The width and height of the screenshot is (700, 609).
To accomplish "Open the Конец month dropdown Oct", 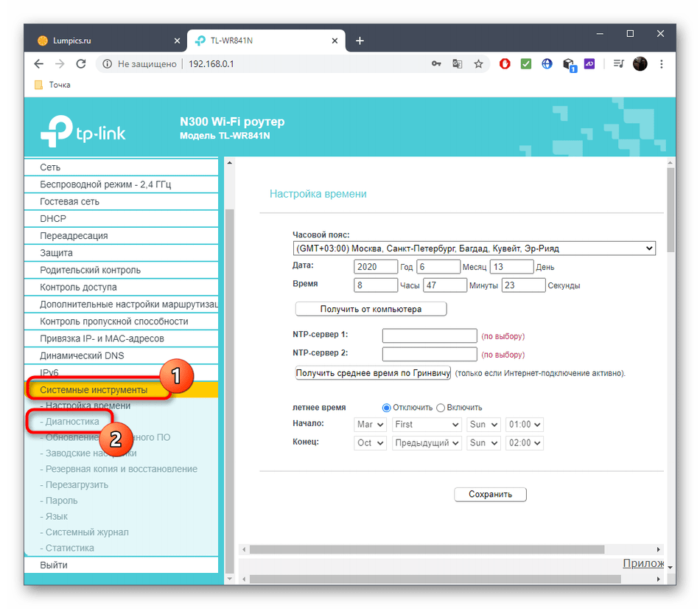I will point(370,443).
